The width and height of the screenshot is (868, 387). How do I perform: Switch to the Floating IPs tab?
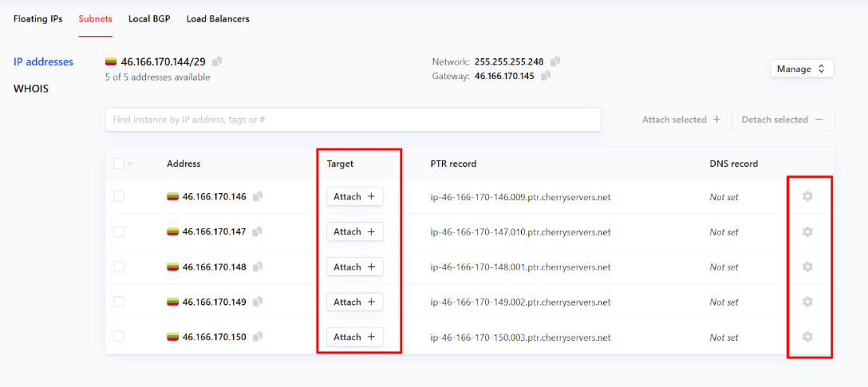tap(37, 18)
